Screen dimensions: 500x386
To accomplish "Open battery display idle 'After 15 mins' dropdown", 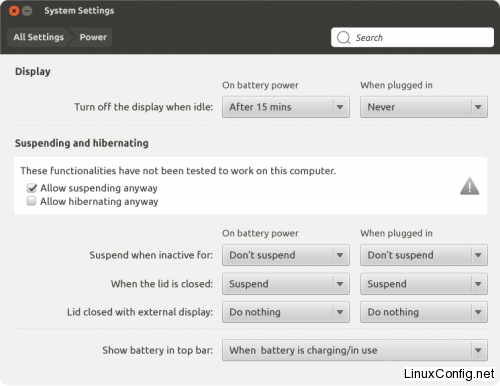I will [286, 107].
